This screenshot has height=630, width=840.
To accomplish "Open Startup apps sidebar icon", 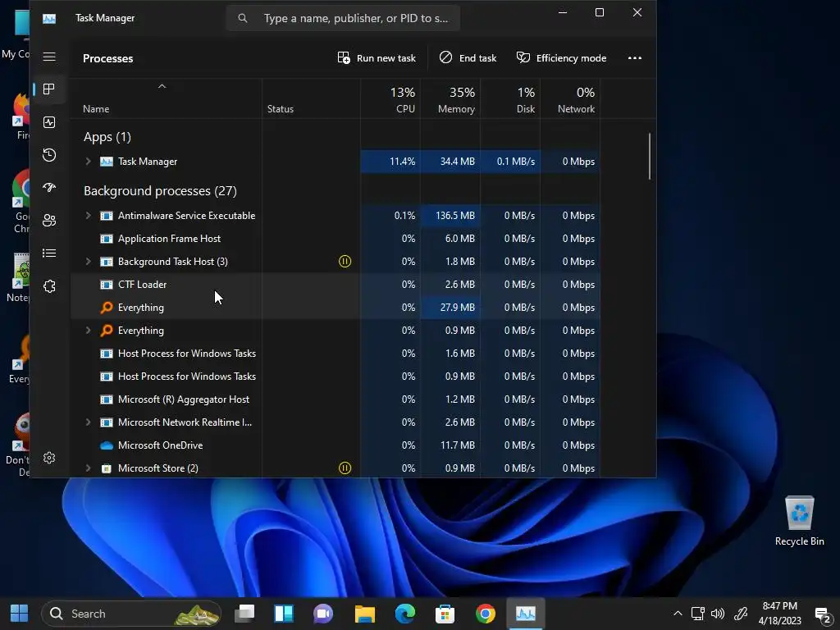I will (x=49, y=188).
